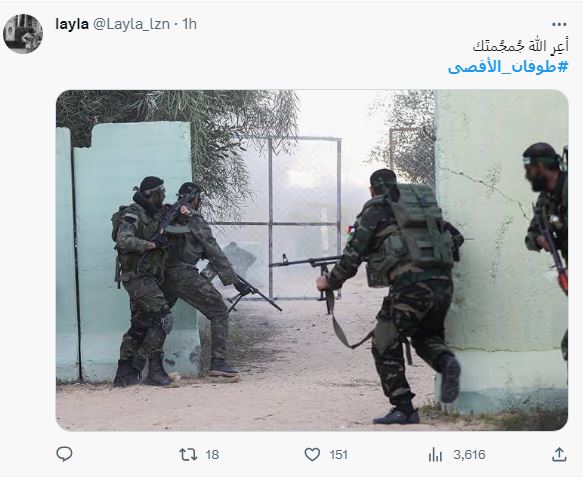583x479 pixels.
Task: Open the three-dot more options menu
Action: (x=559, y=25)
